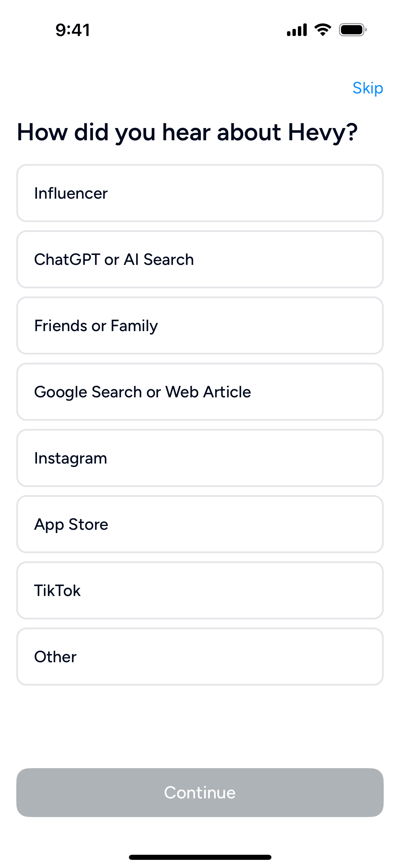
Task: Tap the "Web Article" text in fourth option
Action: pos(208,392)
